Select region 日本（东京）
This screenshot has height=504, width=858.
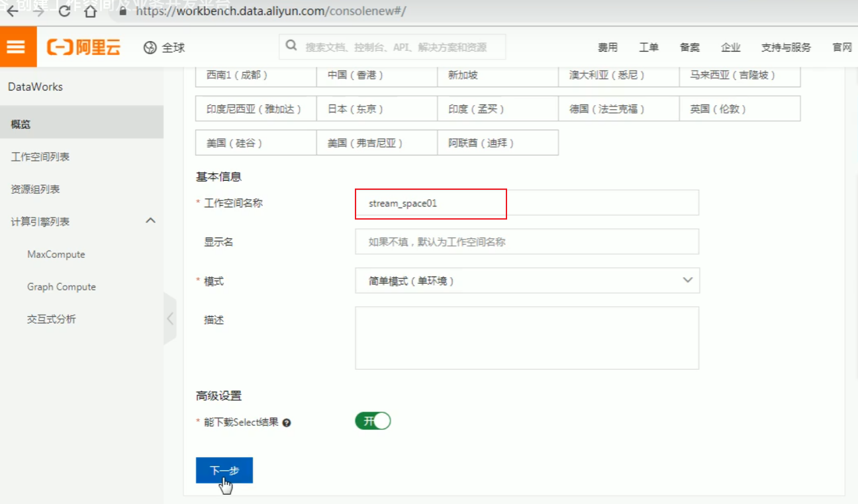(377, 108)
